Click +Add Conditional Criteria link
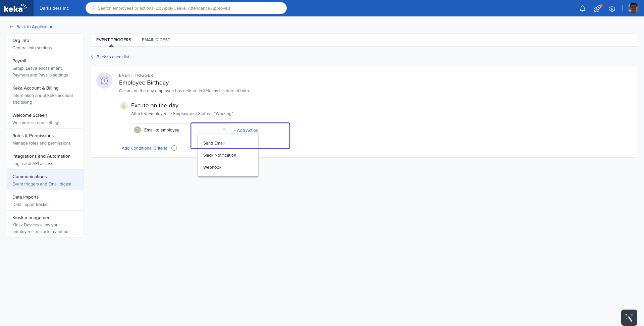644x326 pixels. [x=144, y=148]
